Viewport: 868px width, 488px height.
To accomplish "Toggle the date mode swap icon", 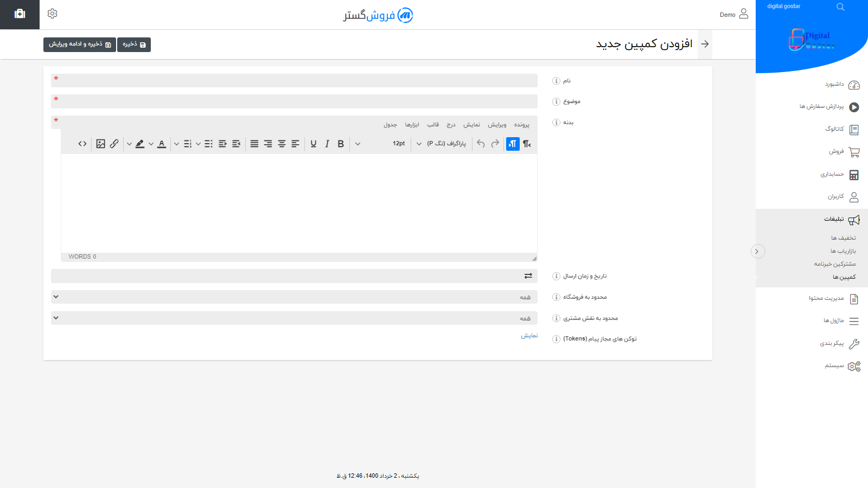I will (x=528, y=276).
